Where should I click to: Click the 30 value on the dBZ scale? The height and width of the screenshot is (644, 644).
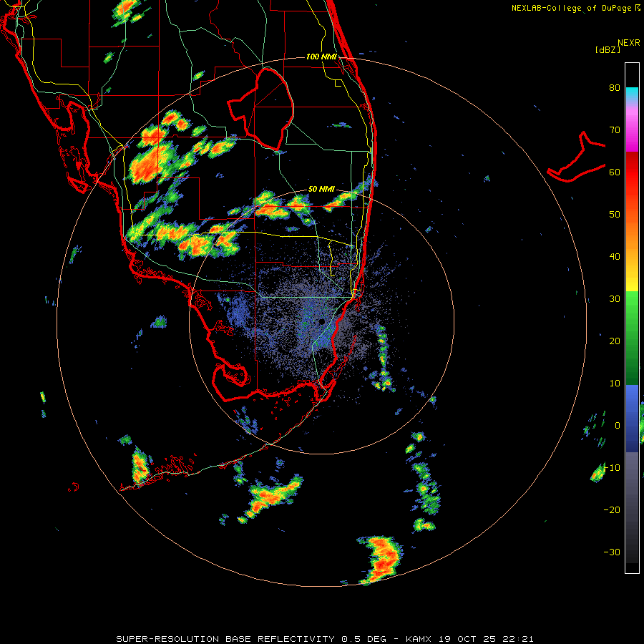point(615,298)
